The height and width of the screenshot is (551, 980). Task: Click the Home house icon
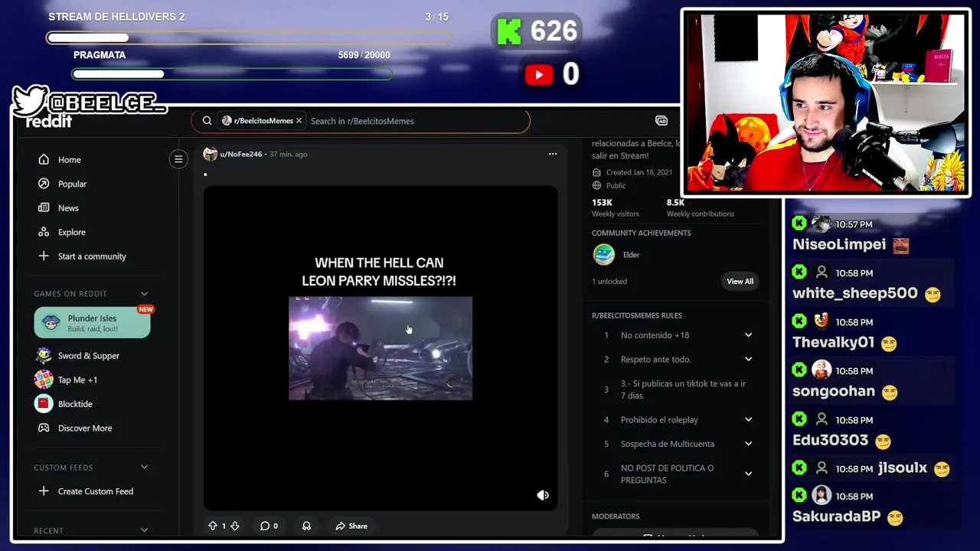44,159
